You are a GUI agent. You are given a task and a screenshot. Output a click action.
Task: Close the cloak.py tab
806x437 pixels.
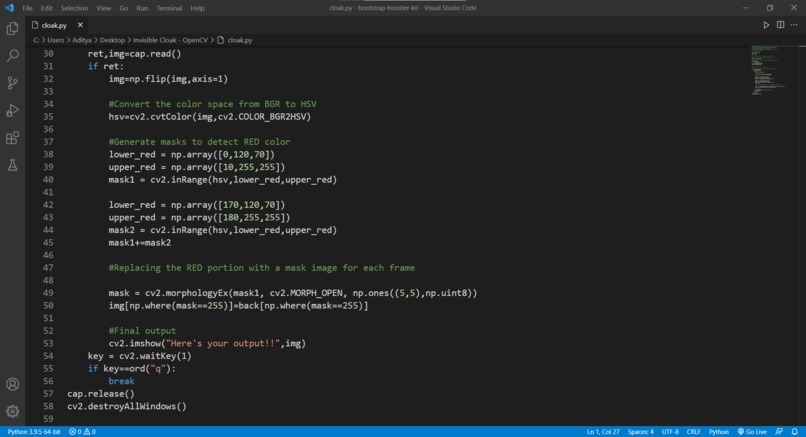point(80,25)
